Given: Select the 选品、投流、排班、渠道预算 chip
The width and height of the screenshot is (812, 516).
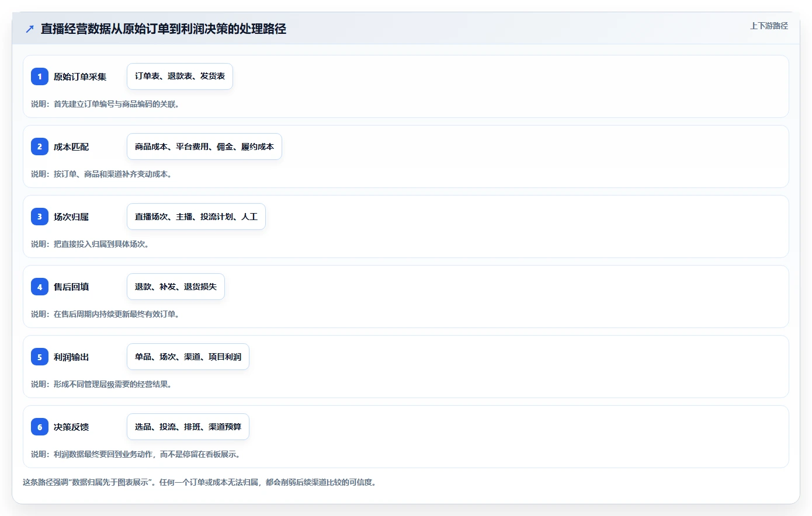Looking at the screenshot, I should [x=188, y=427].
